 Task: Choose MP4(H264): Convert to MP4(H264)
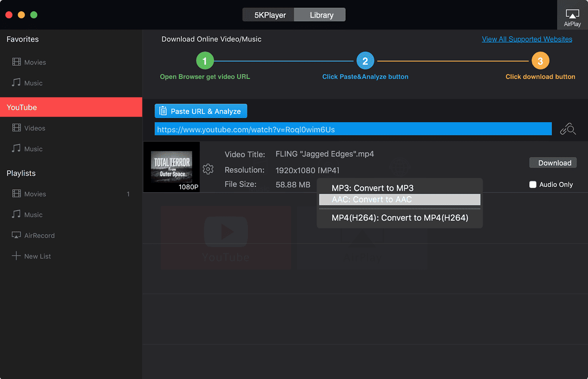click(x=399, y=218)
